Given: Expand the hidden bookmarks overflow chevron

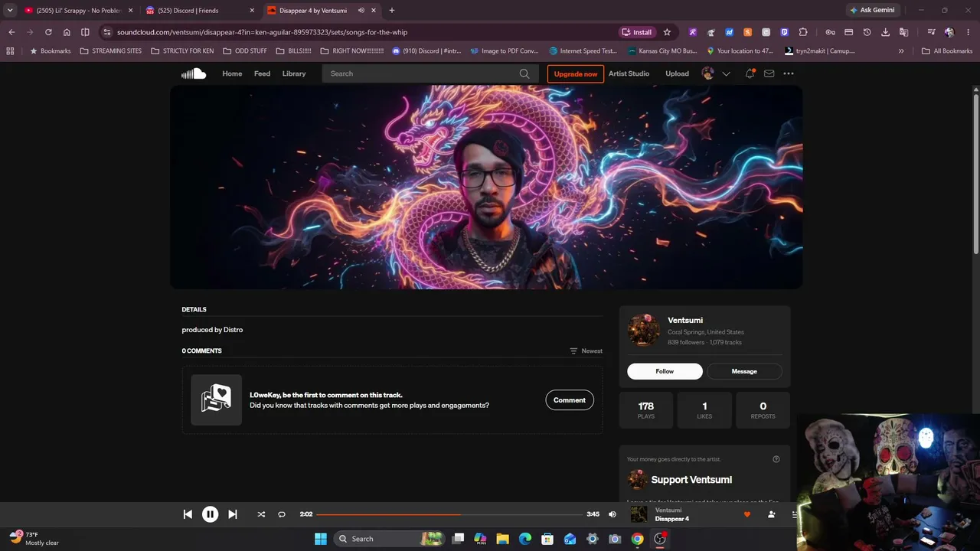Looking at the screenshot, I should [x=901, y=51].
